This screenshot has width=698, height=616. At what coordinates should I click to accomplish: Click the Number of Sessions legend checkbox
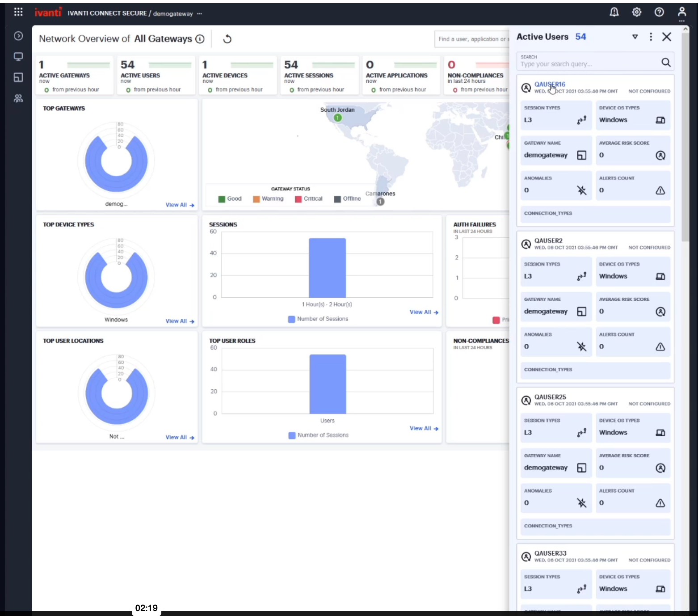point(291,319)
